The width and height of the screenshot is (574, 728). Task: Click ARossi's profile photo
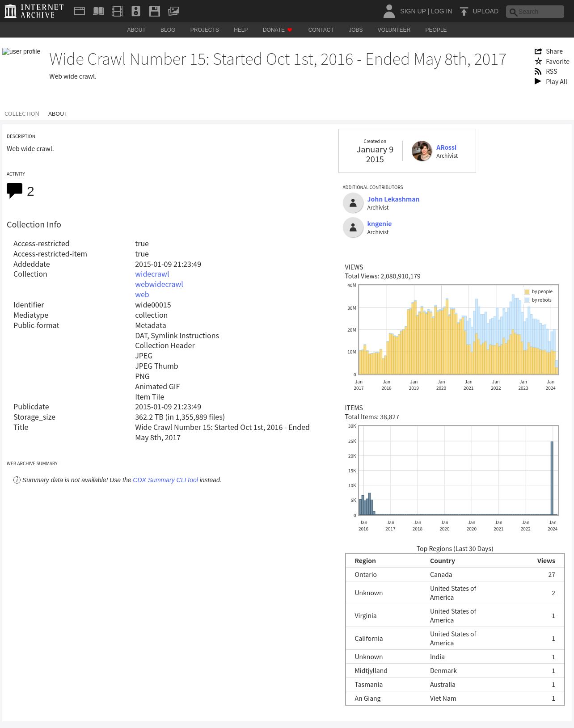(422, 151)
